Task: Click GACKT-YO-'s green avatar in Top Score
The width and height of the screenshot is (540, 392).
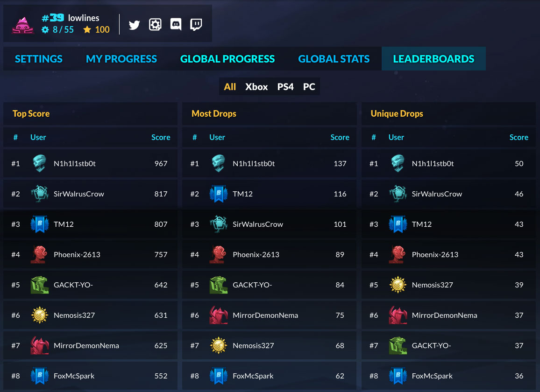Action: 40,285
